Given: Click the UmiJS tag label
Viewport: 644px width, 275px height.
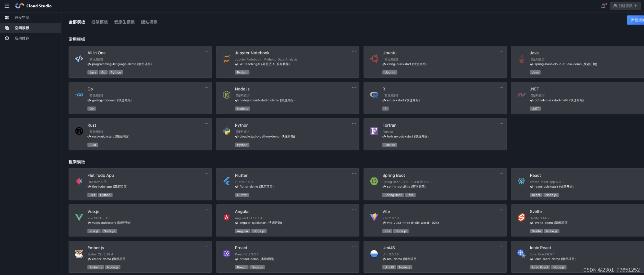Looking at the screenshot, I should pos(389,267).
